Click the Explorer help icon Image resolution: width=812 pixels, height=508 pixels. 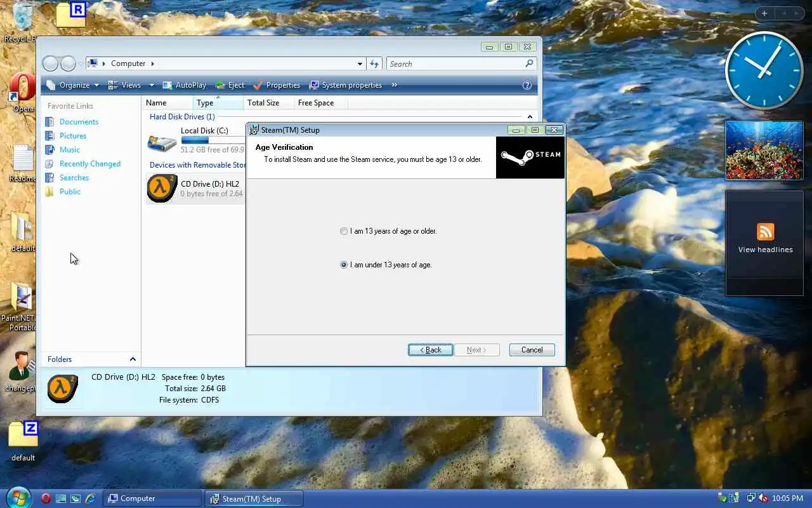point(527,85)
